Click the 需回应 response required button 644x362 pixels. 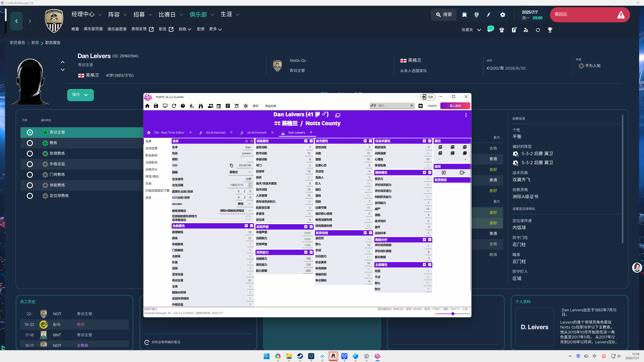(x=590, y=15)
